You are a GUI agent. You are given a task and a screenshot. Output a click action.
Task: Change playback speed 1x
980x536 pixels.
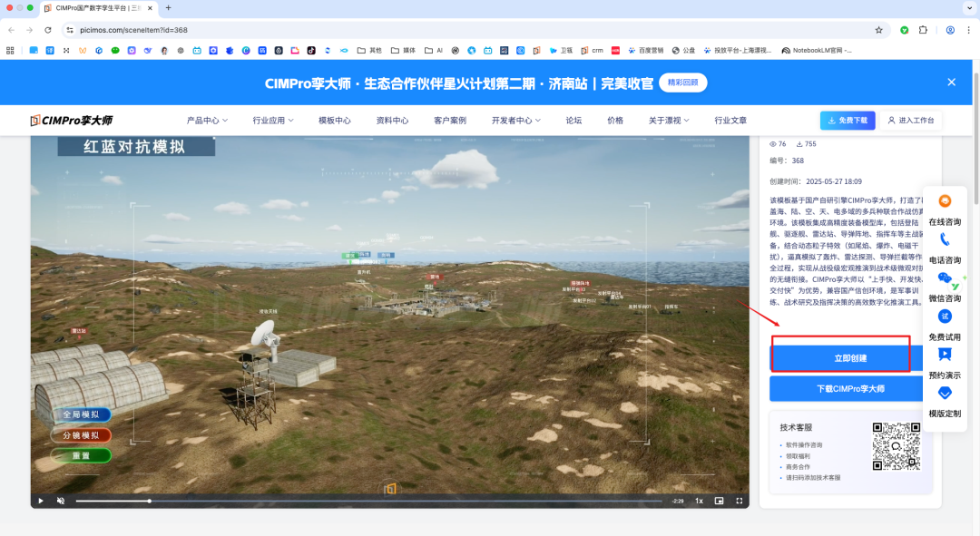[700, 501]
